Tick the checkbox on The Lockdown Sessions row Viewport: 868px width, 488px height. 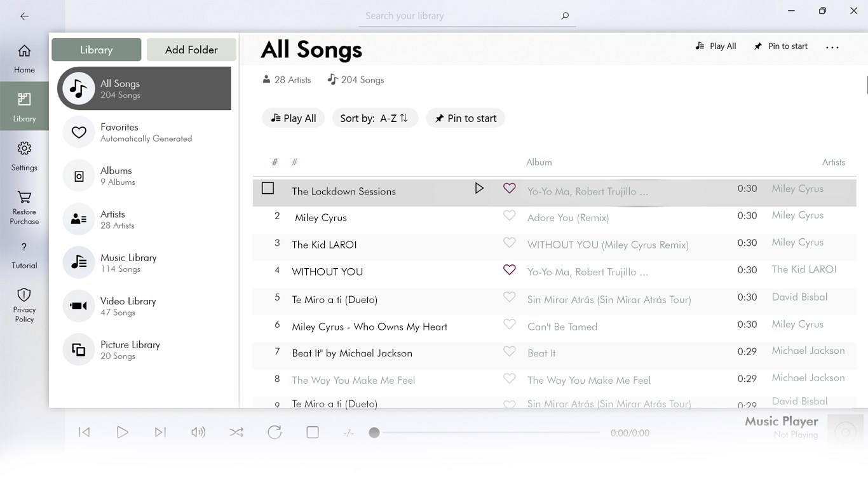(x=268, y=188)
